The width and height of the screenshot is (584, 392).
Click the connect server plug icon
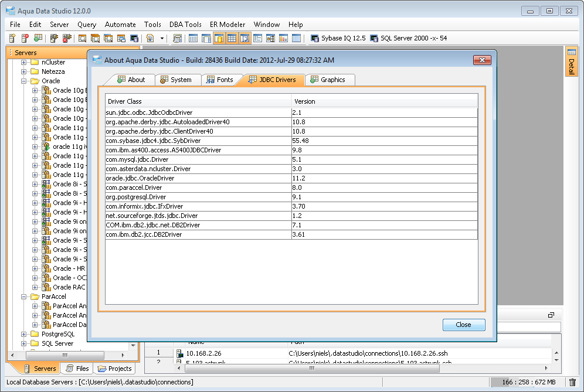(55, 38)
